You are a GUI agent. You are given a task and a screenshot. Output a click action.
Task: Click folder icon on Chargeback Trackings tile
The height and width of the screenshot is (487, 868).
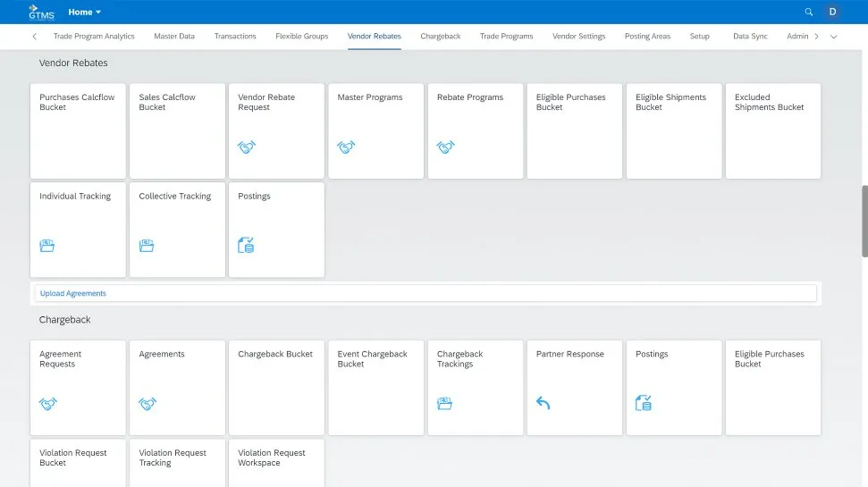(x=444, y=403)
